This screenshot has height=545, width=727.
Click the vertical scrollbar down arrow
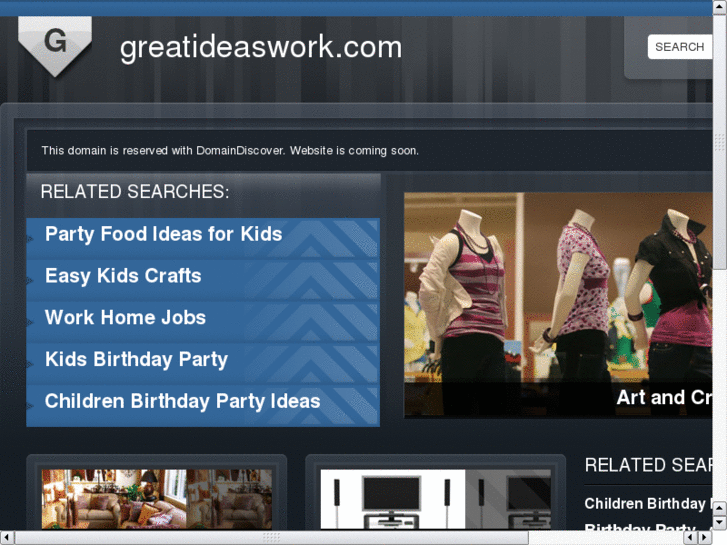[720, 523]
